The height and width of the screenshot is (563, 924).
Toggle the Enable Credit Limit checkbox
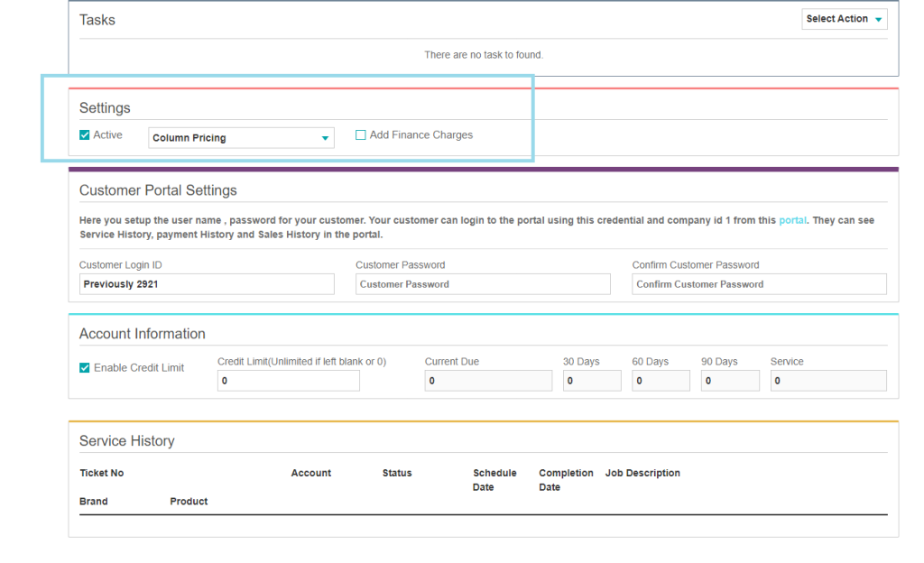(x=85, y=368)
